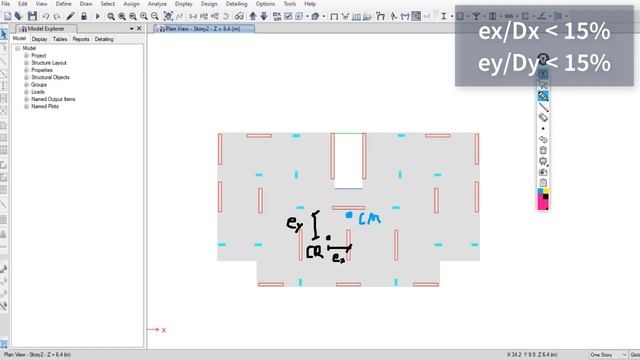The height and width of the screenshot is (360, 640).
Task: Click the set display options checkbox icon
Action: pos(288,16)
